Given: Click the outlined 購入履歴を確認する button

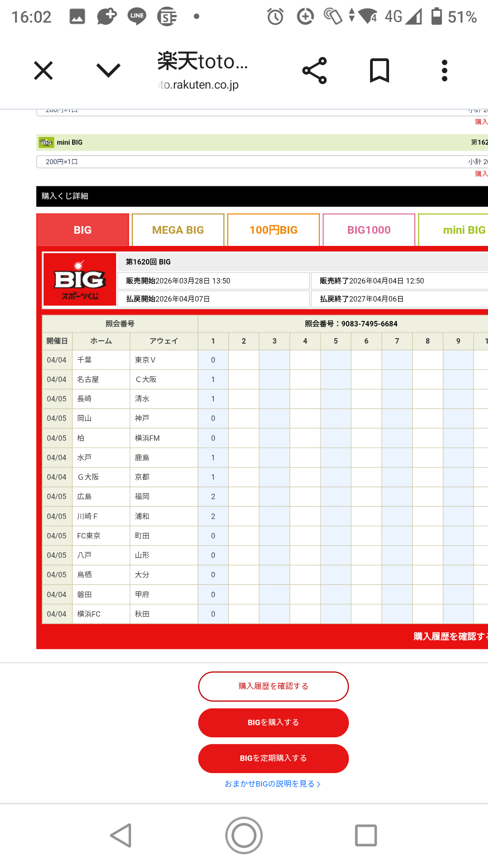Looking at the screenshot, I should point(273,686).
